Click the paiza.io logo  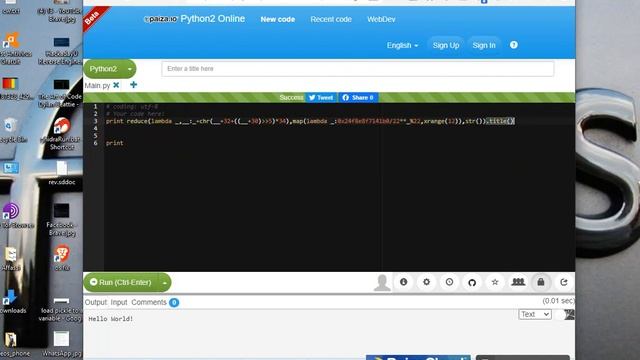pyautogui.click(x=161, y=19)
